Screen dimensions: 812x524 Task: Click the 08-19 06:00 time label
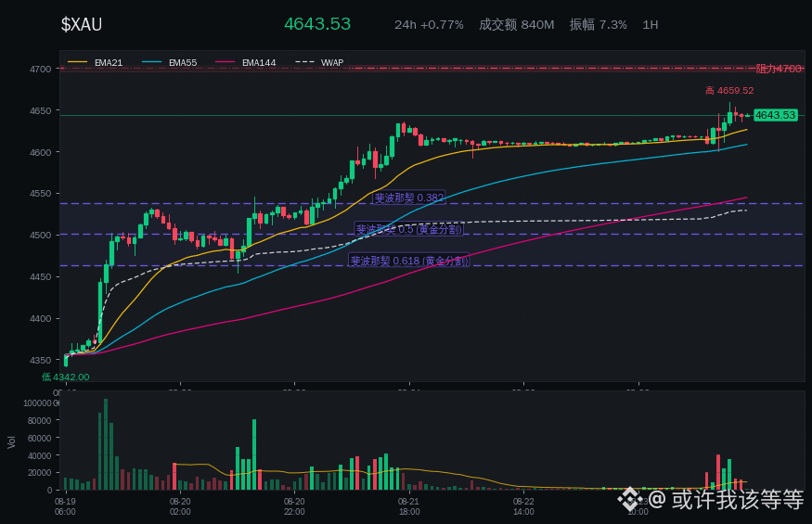coord(65,506)
